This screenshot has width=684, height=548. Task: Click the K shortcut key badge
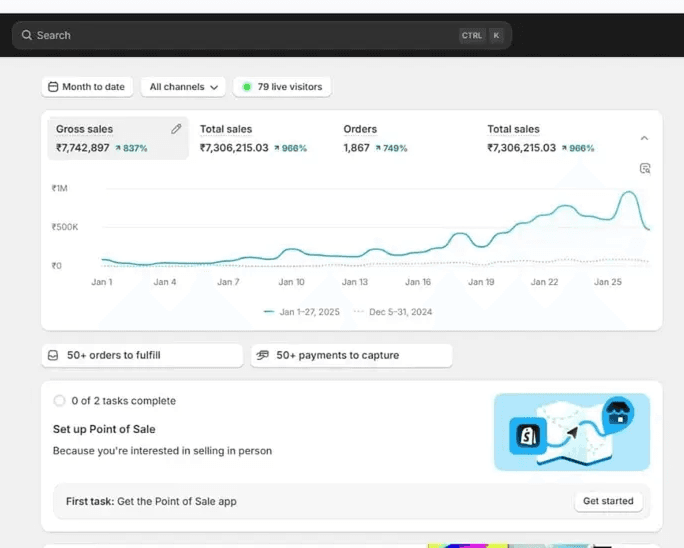pyautogui.click(x=496, y=35)
